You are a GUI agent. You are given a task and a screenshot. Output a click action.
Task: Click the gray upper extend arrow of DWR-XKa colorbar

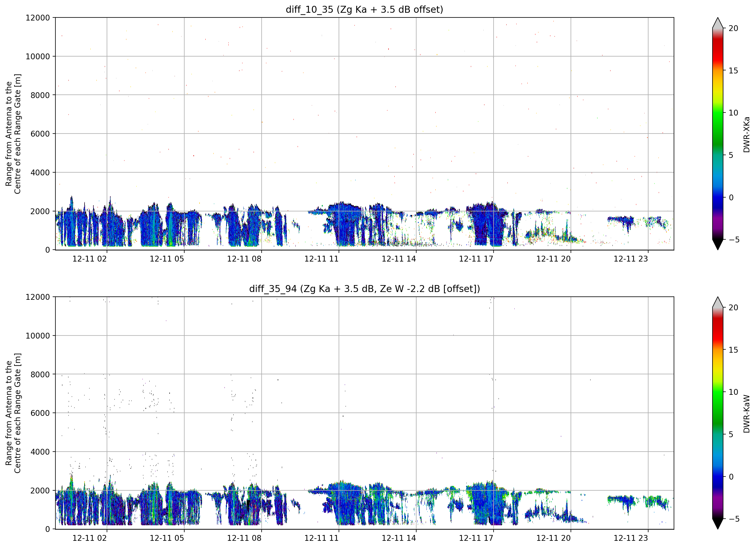tap(718, 23)
